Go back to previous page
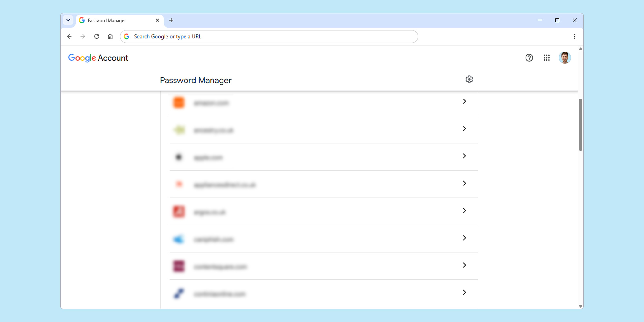 [69, 36]
